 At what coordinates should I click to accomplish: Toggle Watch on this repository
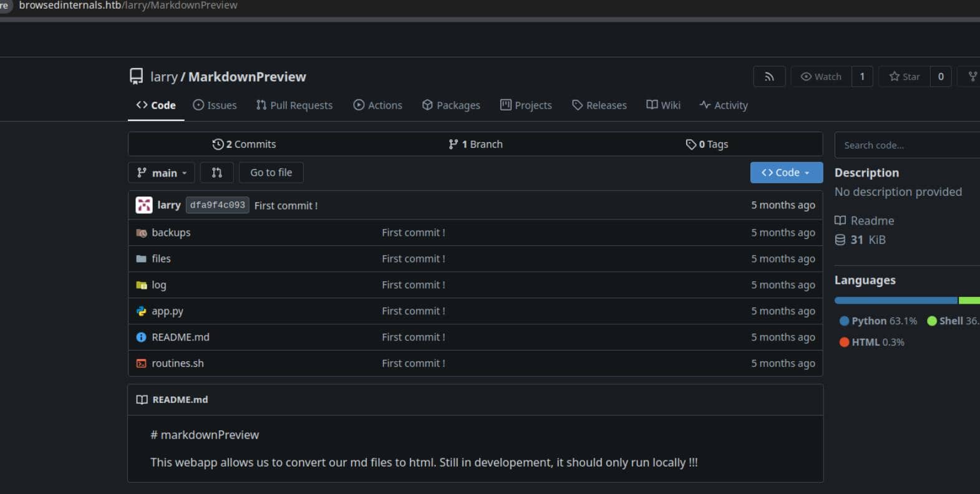(x=821, y=77)
